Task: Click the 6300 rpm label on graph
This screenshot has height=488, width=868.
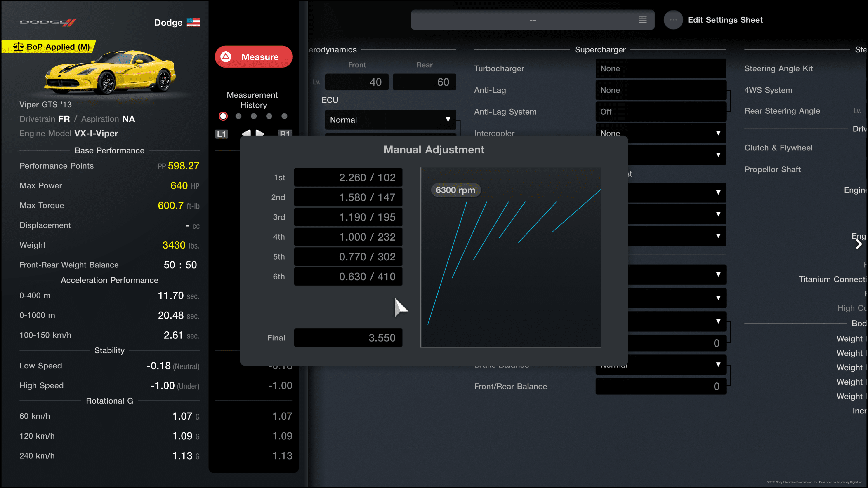Action: coord(455,190)
